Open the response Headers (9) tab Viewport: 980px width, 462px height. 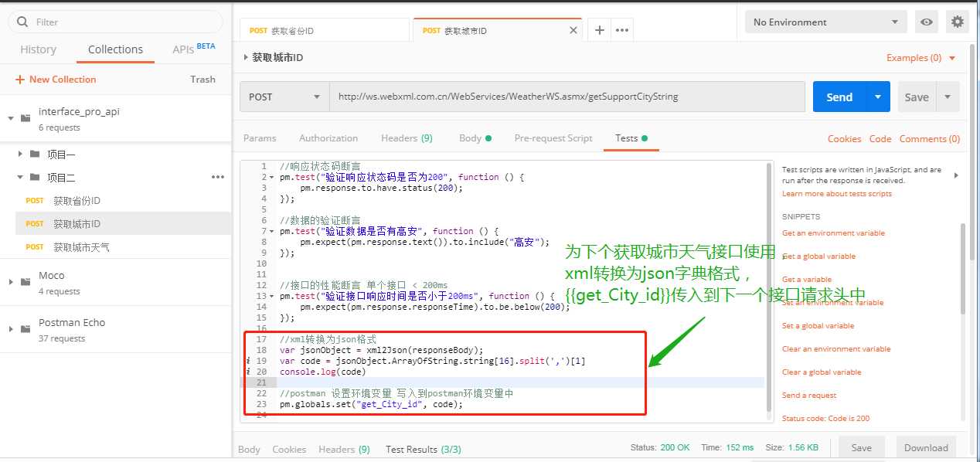pyautogui.click(x=344, y=449)
